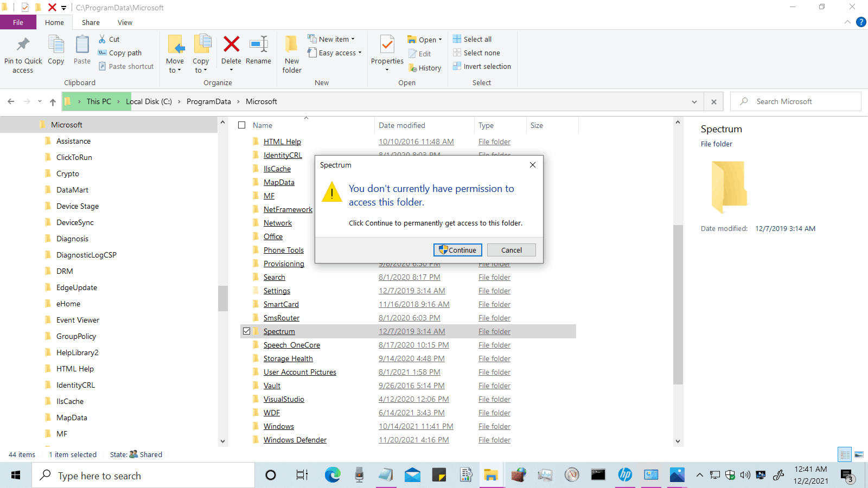
Task: Go back using the Back arrow
Action: click(11, 101)
